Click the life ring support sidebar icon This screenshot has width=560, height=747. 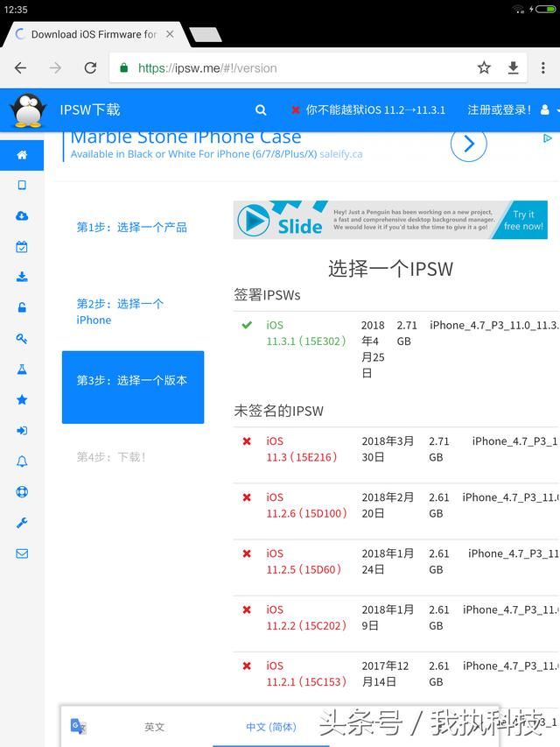pos(22,492)
